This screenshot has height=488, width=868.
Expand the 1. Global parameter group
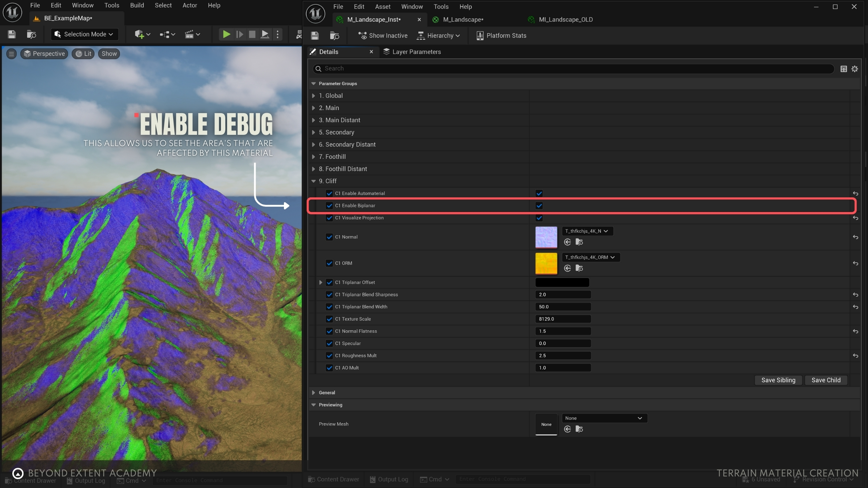coord(314,96)
